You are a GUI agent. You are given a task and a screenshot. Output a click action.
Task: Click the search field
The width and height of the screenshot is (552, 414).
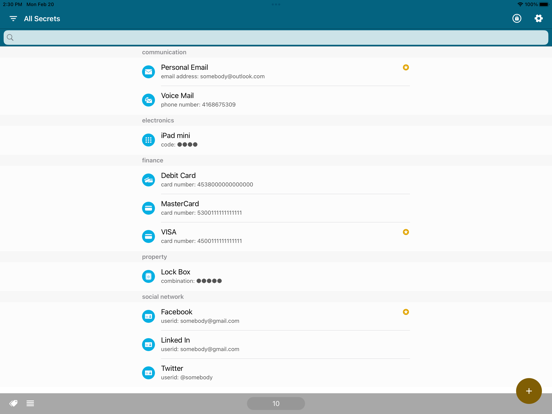tap(276, 38)
